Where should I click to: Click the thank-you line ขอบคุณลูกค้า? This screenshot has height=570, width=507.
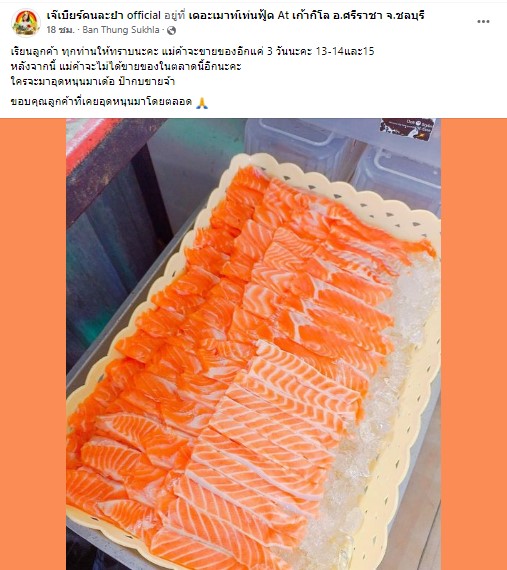pyautogui.click(x=101, y=102)
